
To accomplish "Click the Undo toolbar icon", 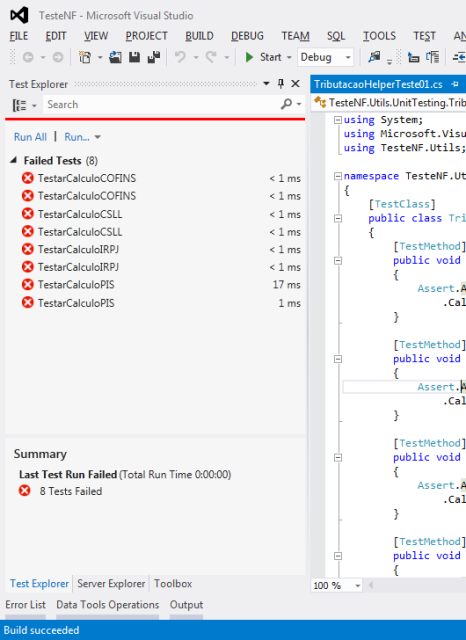I will coord(180,57).
